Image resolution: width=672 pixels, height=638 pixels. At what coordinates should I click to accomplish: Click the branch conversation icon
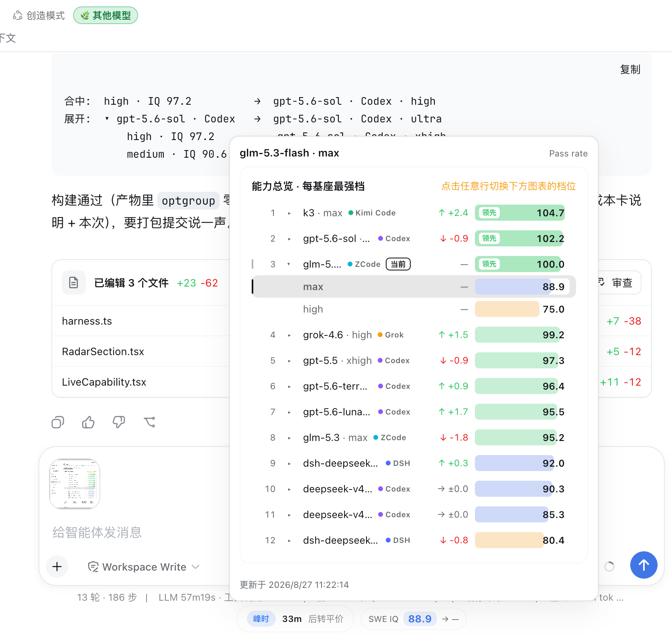point(149,422)
